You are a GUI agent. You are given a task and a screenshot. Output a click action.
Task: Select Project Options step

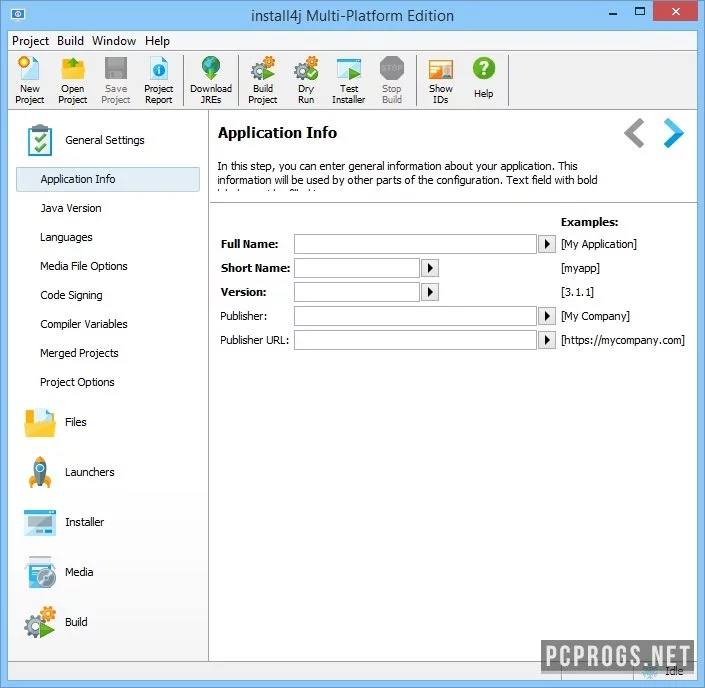pos(77,382)
